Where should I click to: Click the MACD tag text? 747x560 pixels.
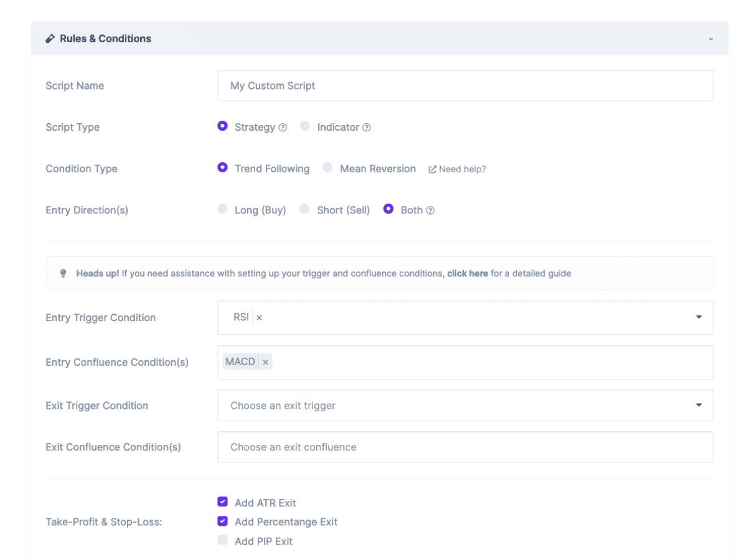click(240, 362)
